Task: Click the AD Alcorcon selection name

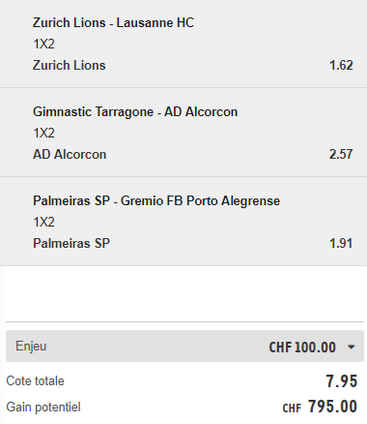Action: (69, 154)
